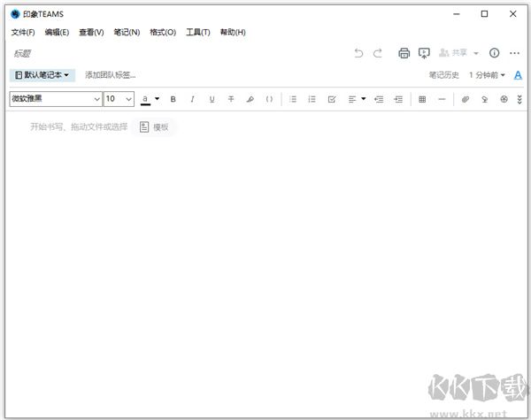Screen dimensions: 531x420
Task: Start presentation mode icon
Action: tap(424, 53)
